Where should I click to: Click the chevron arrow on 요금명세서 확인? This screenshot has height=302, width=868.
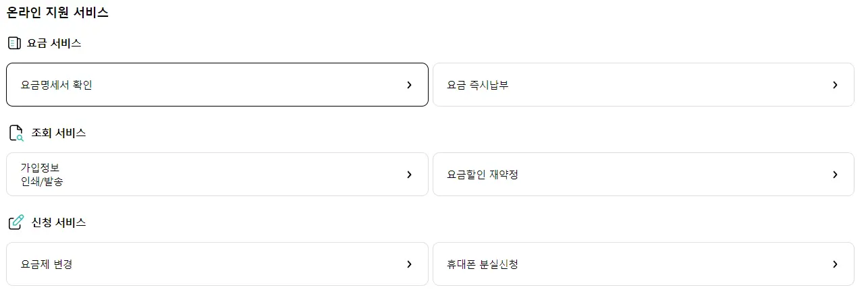[x=409, y=85]
